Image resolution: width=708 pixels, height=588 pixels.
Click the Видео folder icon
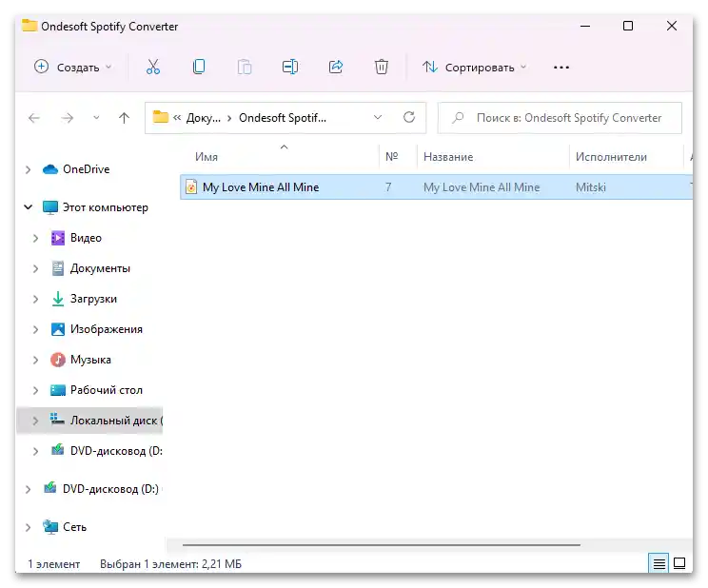58,238
